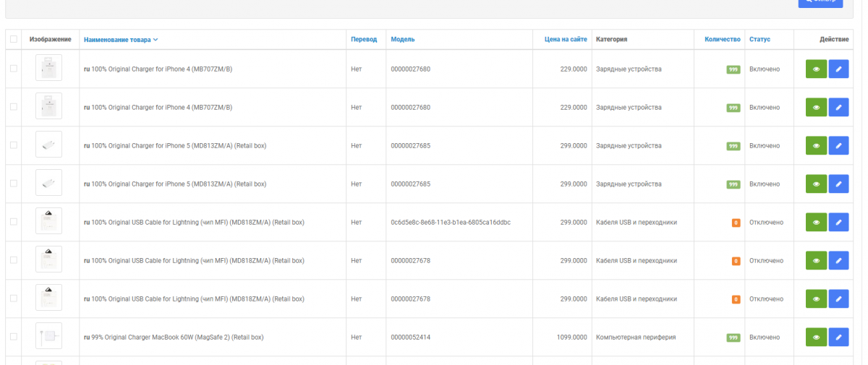Tick the select-all checkbox in table header
This screenshot has width=868, height=365.
click(x=14, y=39)
